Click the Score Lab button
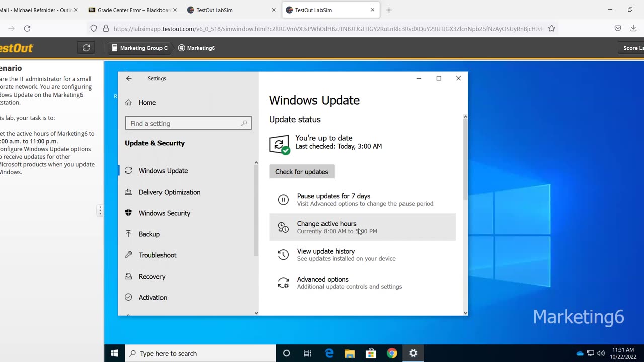This screenshot has height=362, width=644. click(x=631, y=48)
